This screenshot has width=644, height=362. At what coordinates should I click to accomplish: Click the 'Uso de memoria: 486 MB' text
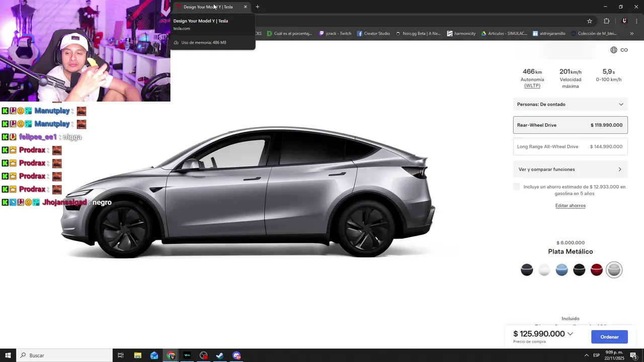click(204, 43)
